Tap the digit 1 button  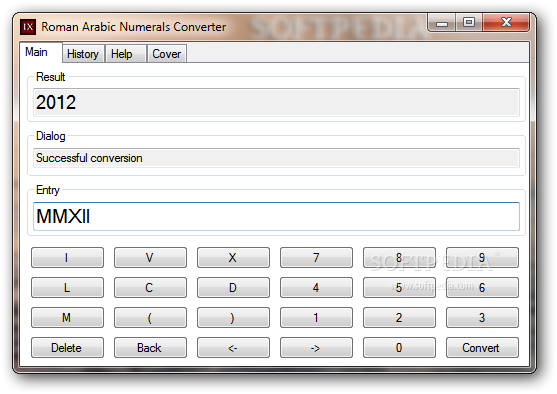point(317,318)
